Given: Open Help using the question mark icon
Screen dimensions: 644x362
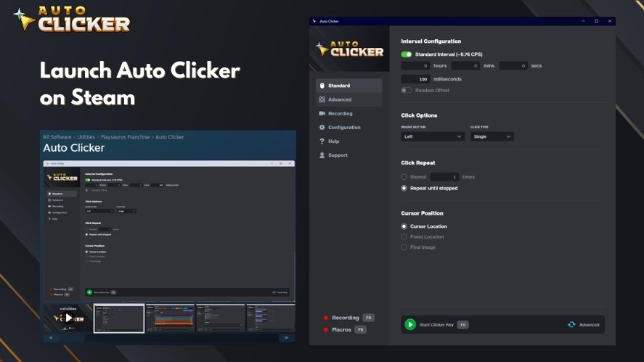Looking at the screenshot, I should (322, 141).
